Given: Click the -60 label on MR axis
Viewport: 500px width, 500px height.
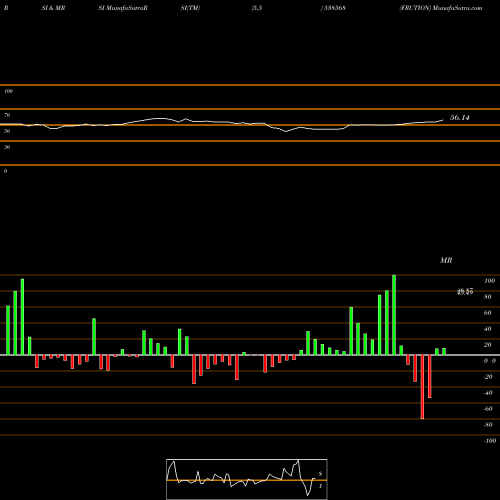Looking at the screenshot, I should point(488,409).
